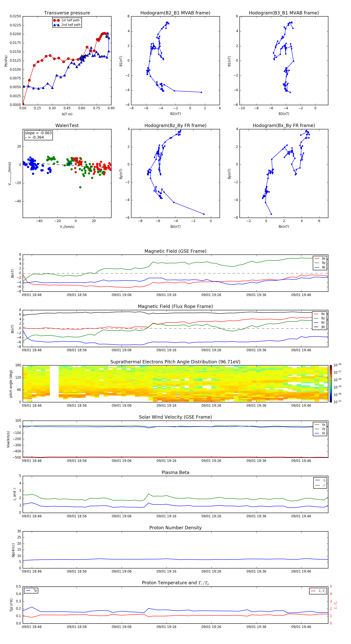Click the 'Transverse pressure' plot title

coord(67,13)
